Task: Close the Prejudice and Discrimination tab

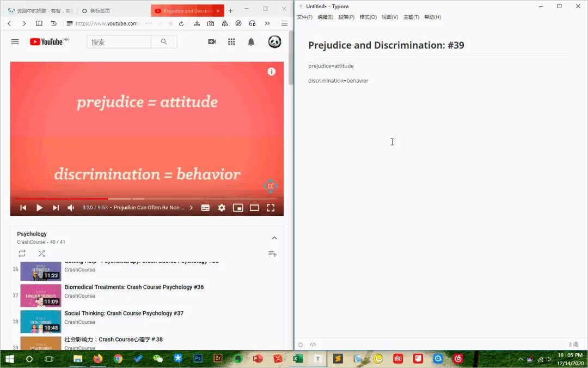Action: point(218,11)
